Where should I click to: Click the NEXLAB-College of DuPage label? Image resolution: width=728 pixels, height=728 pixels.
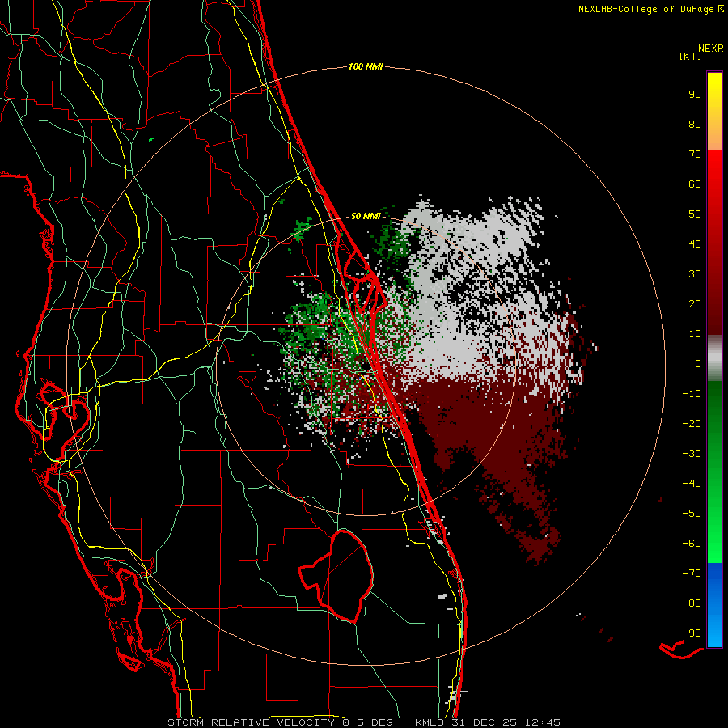click(x=650, y=9)
